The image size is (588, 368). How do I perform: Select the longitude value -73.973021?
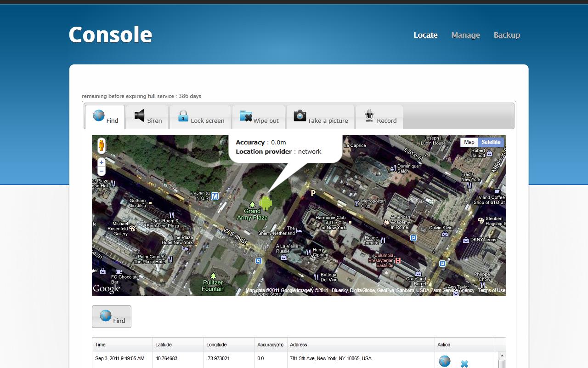pos(218,358)
